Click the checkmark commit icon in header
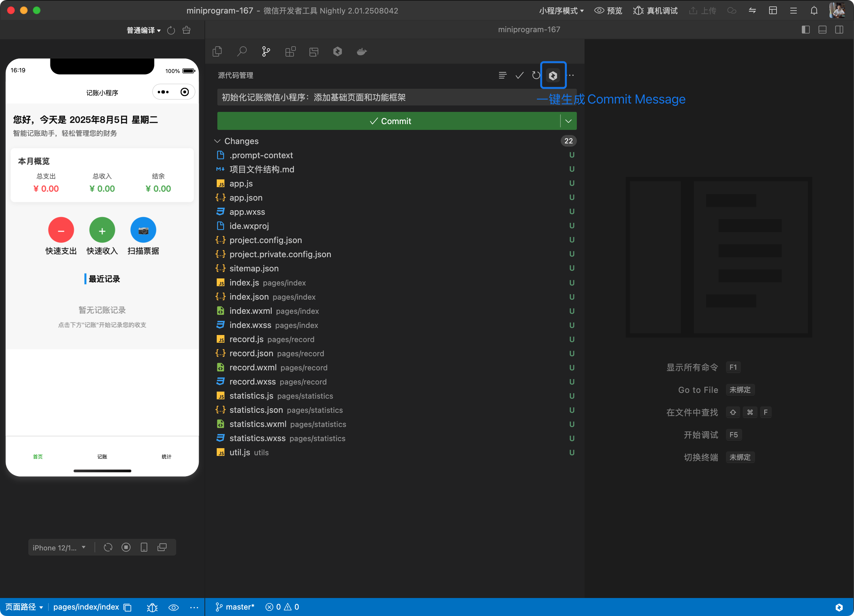This screenshot has height=616, width=854. click(519, 75)
